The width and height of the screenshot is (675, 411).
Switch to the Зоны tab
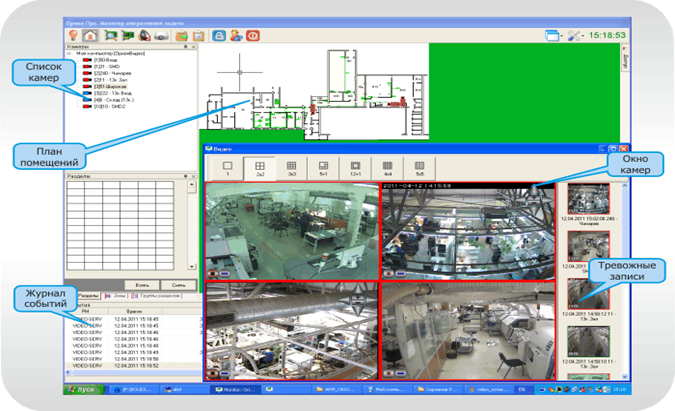[x=115, y=296]
